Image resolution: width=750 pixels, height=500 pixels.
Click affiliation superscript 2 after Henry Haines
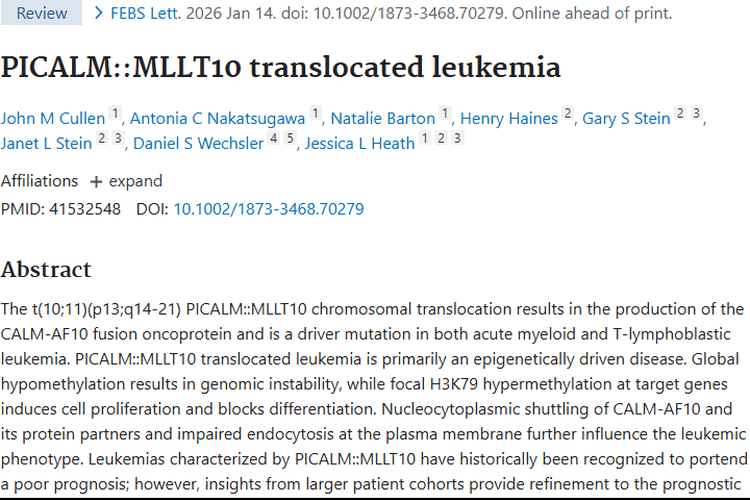click(568, 115)
